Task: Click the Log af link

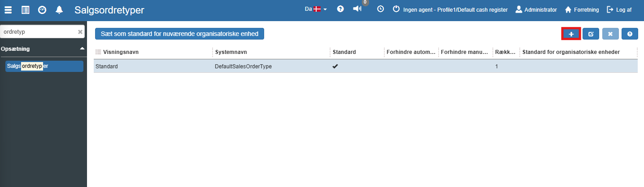Action: (619, 9)
